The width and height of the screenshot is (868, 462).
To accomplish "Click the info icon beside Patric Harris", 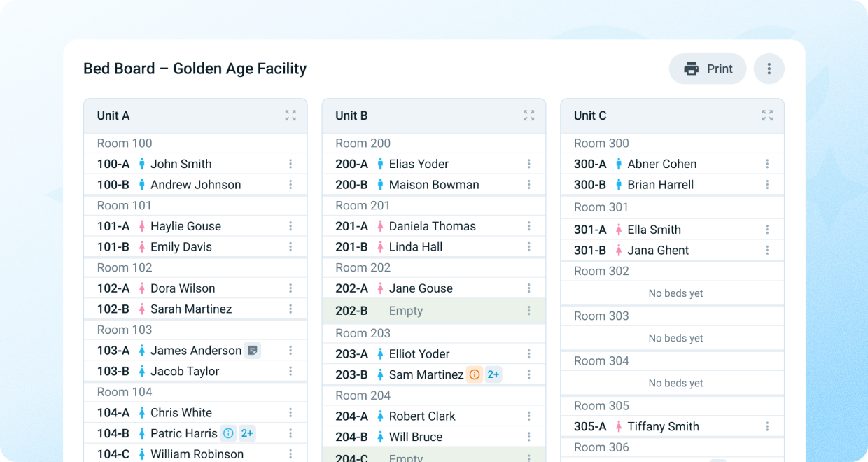I will point(227,433).
